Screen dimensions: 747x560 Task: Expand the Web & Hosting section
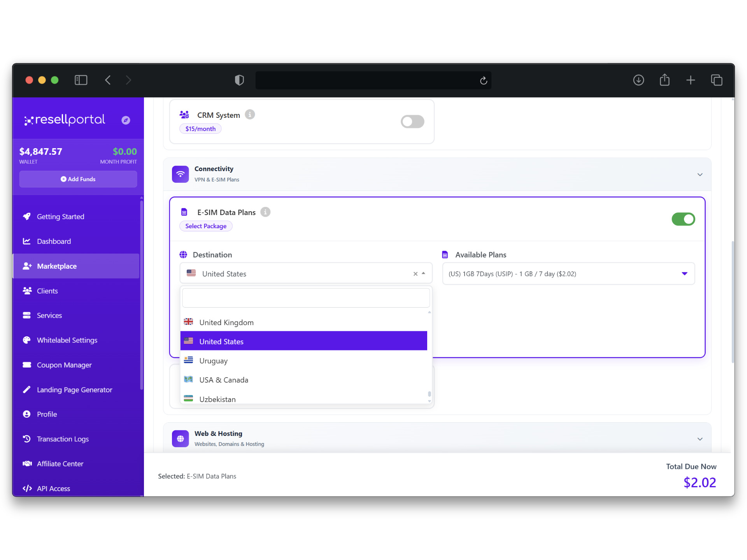pyautogui.click(x=700, y=439)
